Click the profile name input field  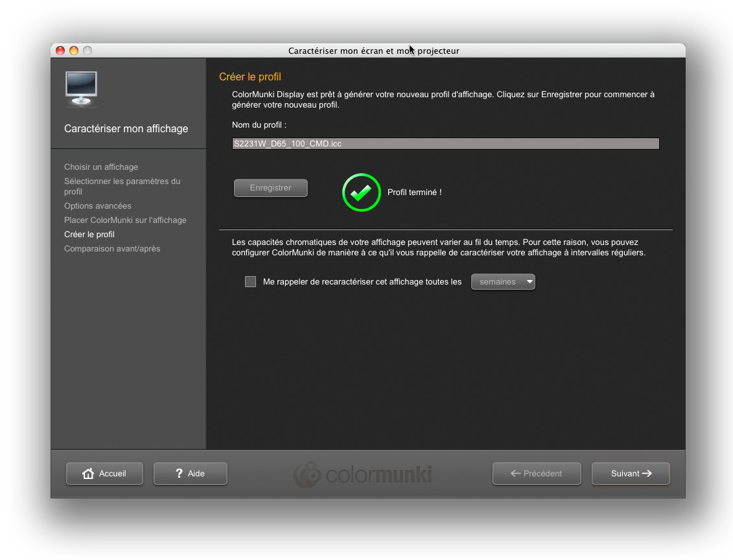[445, 143]
